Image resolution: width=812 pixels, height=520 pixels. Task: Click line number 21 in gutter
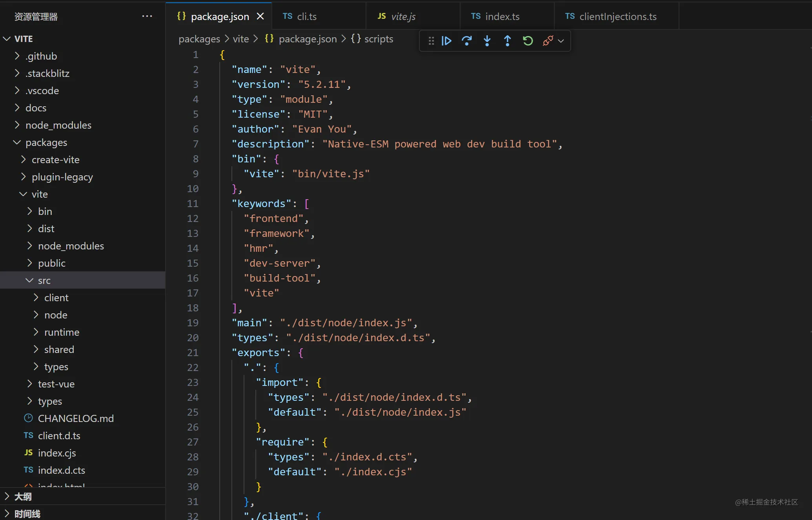(193, 353)
